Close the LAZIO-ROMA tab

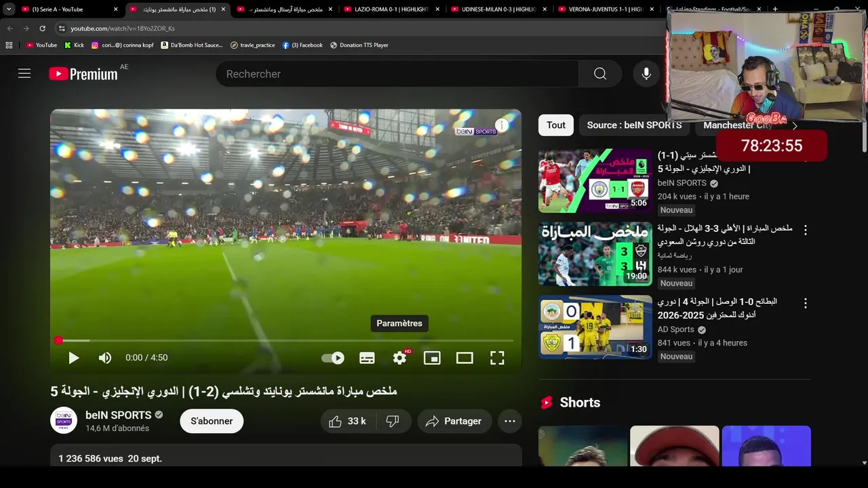click(x=437, y=9)
